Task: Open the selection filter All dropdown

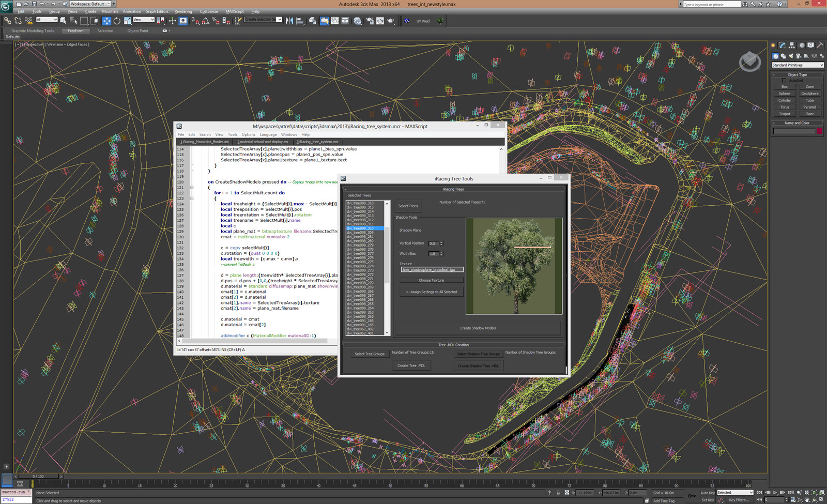Action: (47, 20)
